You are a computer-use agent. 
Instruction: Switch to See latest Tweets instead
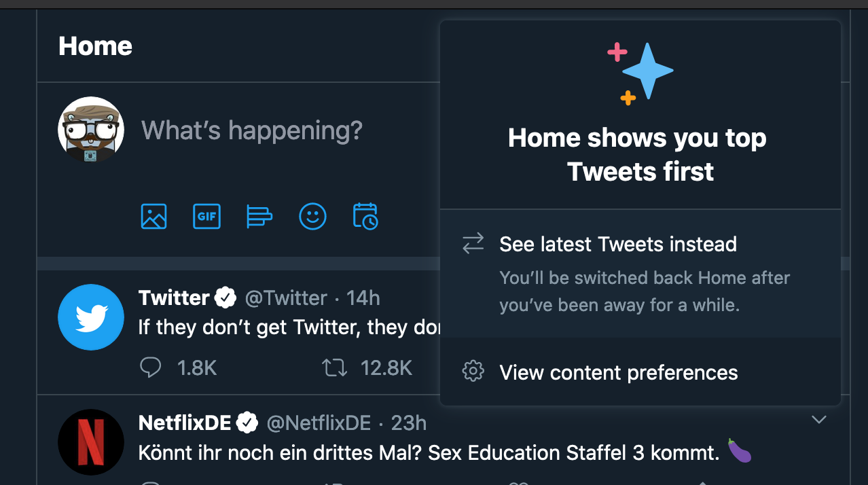[640, 273]
